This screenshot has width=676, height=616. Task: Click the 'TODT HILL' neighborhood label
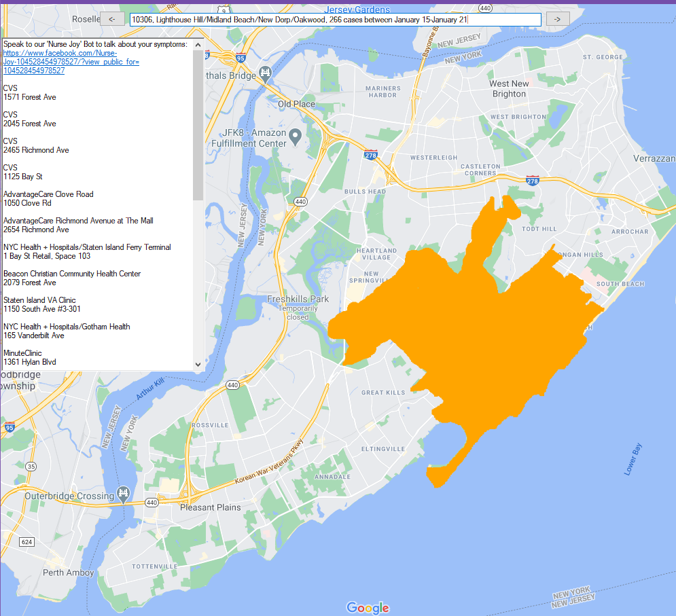click(539, 229)
